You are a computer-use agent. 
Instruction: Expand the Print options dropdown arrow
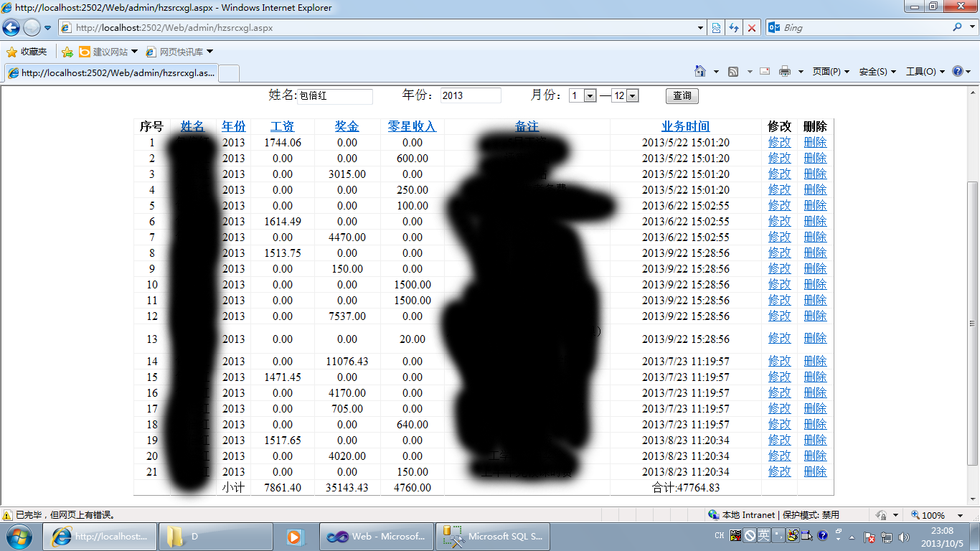tap(801, 72)
